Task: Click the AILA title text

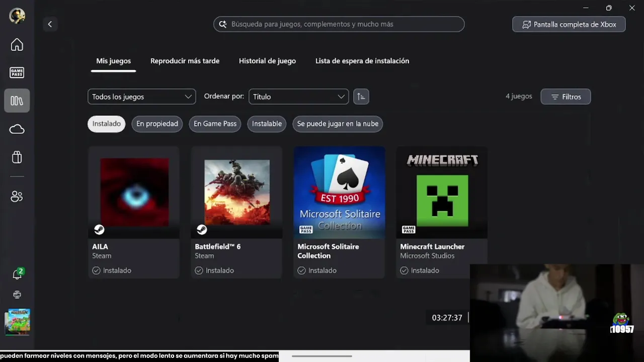Action: pos(100,246)
